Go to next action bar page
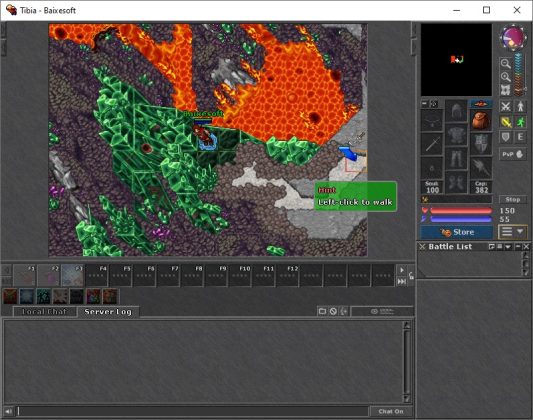 click(401, 270)
